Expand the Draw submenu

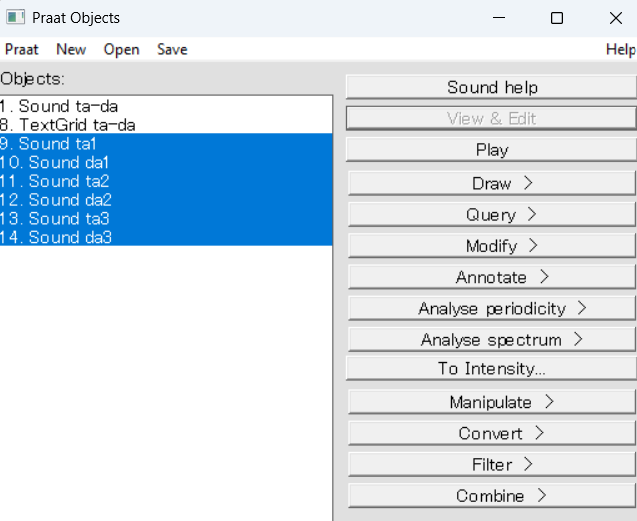click(x=492, y=183)
